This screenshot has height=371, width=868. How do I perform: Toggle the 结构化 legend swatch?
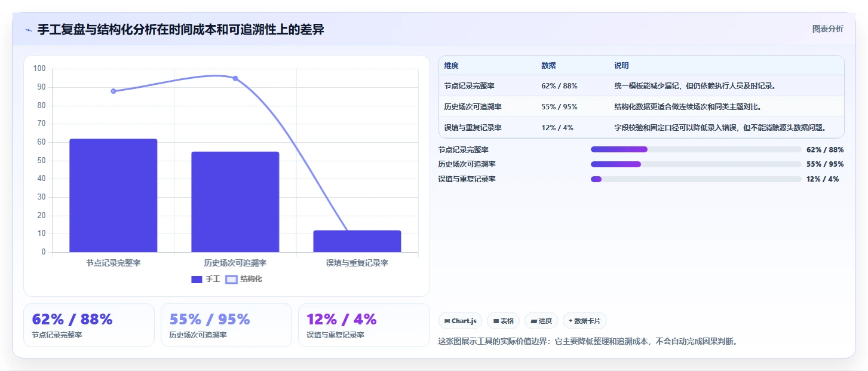tap(231, 279)
